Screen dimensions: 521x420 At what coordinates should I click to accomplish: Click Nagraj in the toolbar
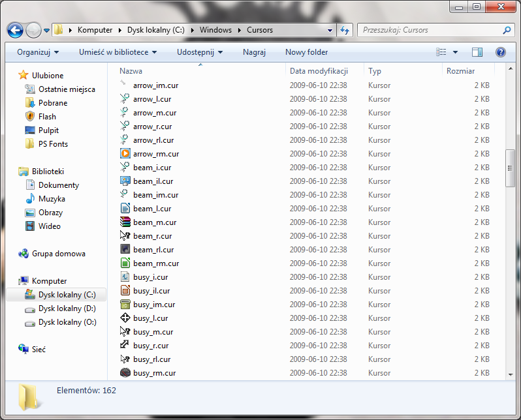(x=254, y=52)
